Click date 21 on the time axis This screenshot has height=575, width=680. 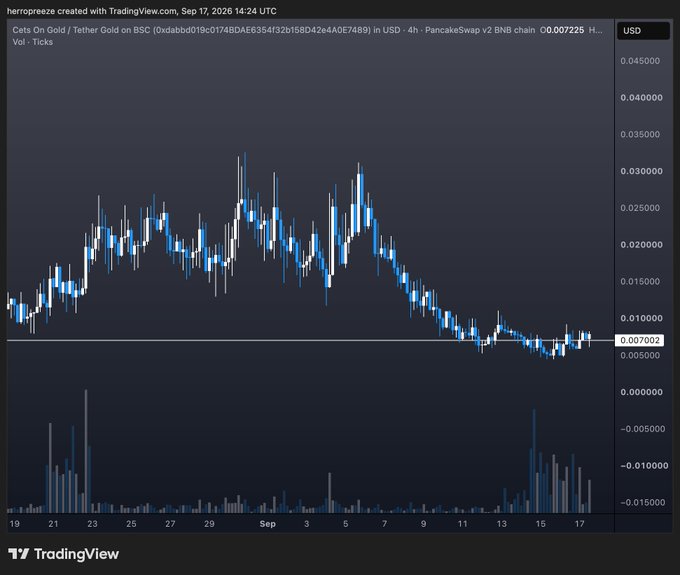(53, 524)
